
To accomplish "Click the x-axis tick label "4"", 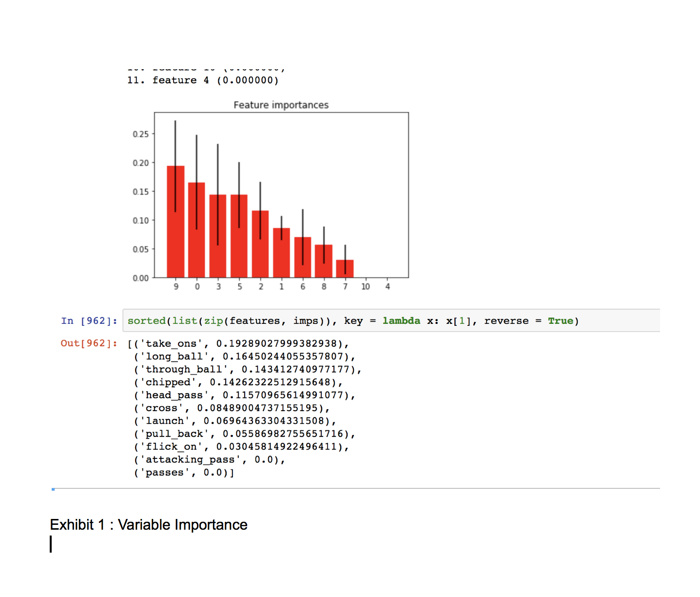I will pos(388,287).
